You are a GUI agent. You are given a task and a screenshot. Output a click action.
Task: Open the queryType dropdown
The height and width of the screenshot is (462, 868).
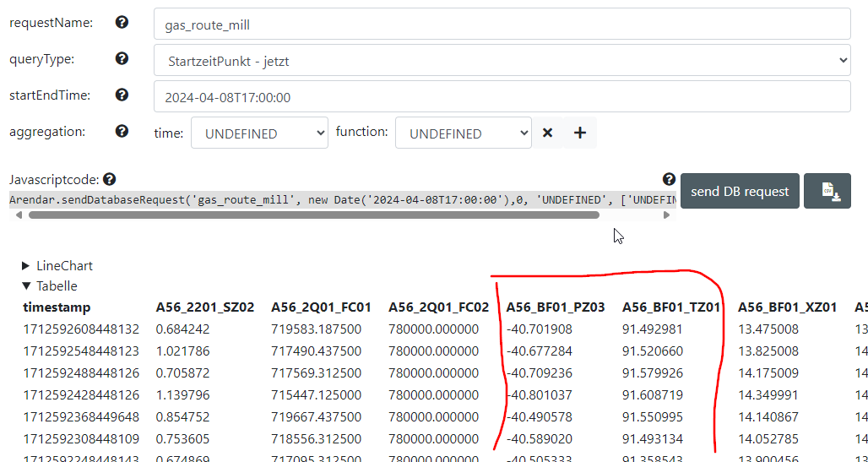click(x=502, y=60)
